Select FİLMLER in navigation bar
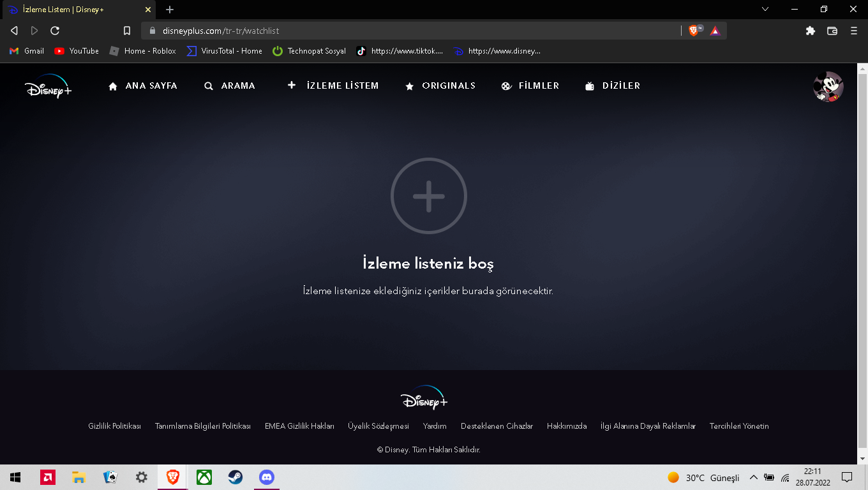Viewport: 868px width, 490px height. (x=530, y=86)
